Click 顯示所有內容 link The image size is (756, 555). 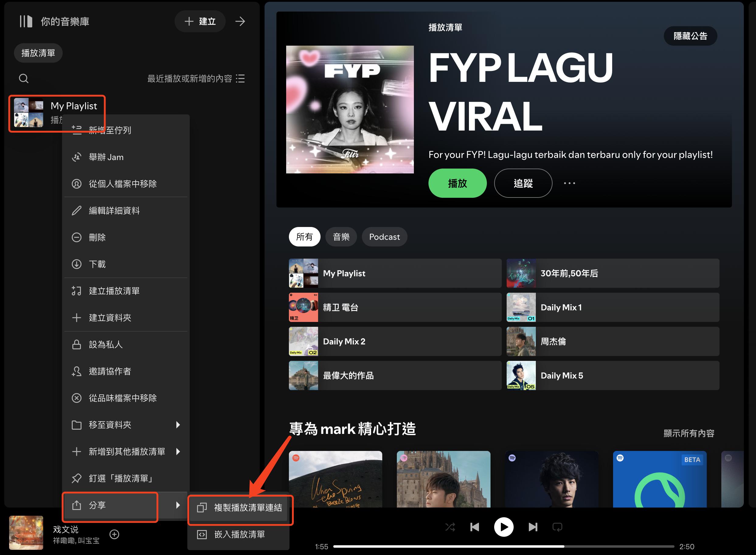(x=689, y=433)
